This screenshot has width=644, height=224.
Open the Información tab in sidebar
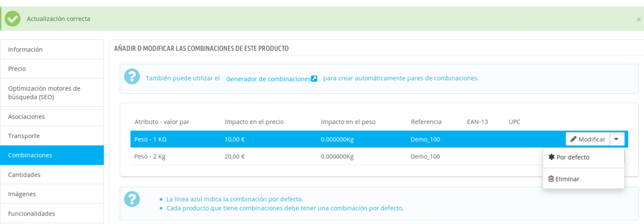click(x=52, y=49)
